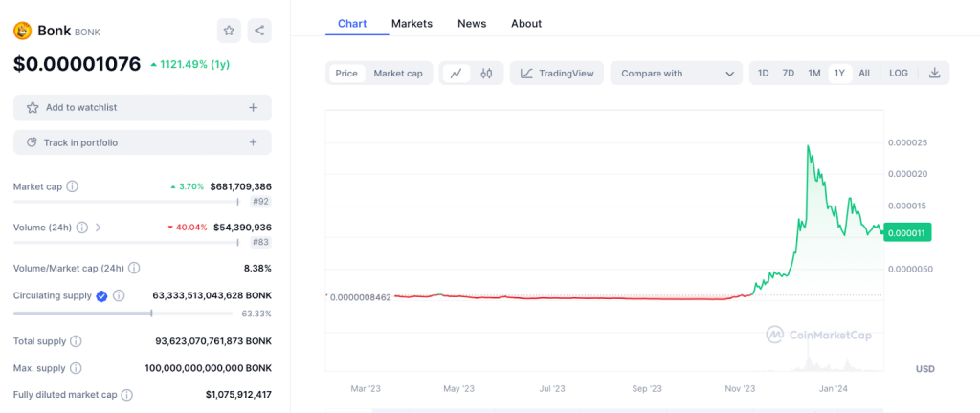The height and width of the screenshot is (413, 980).
Task: Click the volume rank progress bar
Action: (x=126, y=242)
